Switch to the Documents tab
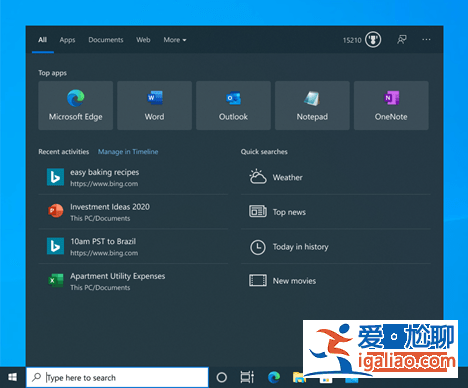Image resolution: width=468 pixels, height=388 pixels. point(106,40)
